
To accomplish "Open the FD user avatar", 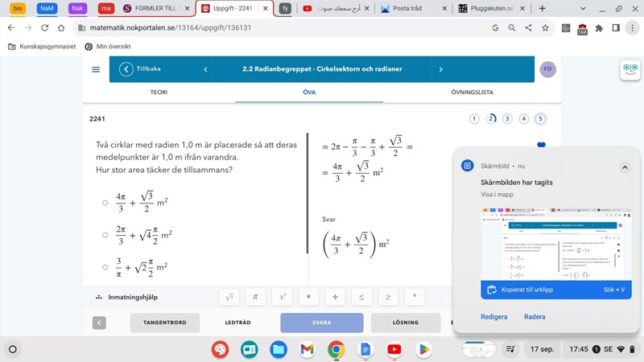I will [547, 69].
